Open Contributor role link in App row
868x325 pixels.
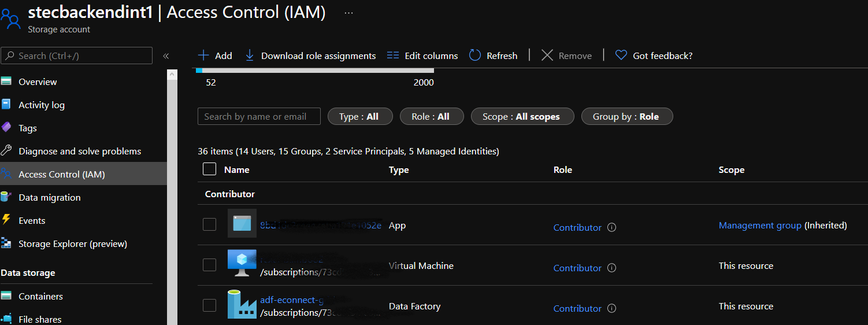coord(577,227)
